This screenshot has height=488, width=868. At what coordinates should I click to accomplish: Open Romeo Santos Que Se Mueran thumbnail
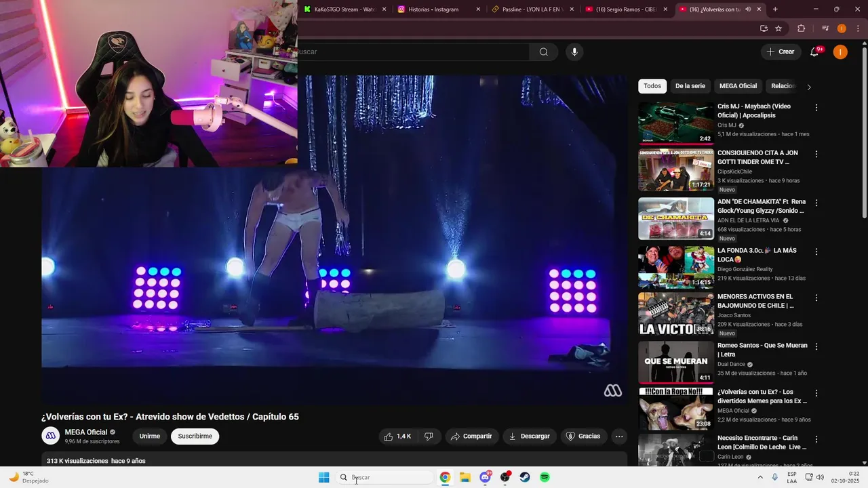[676, 362]
